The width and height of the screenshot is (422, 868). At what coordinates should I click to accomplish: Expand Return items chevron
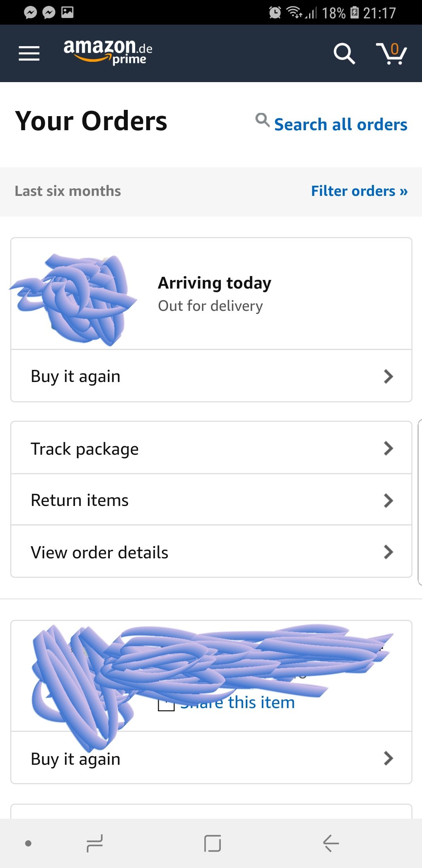388,500
